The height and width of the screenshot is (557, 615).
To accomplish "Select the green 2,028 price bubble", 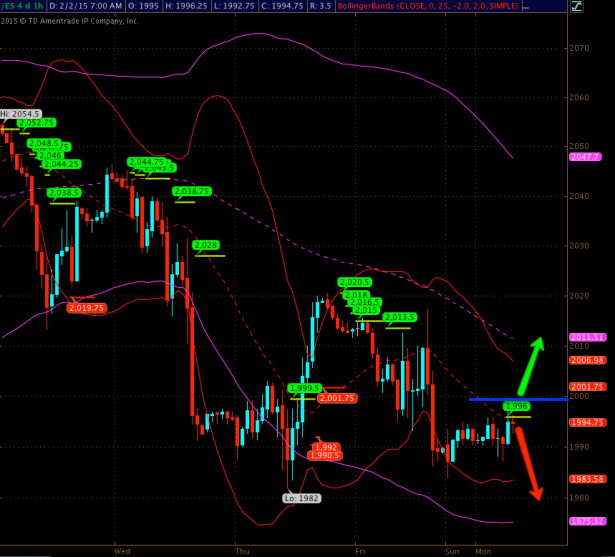I will (206, 245).
